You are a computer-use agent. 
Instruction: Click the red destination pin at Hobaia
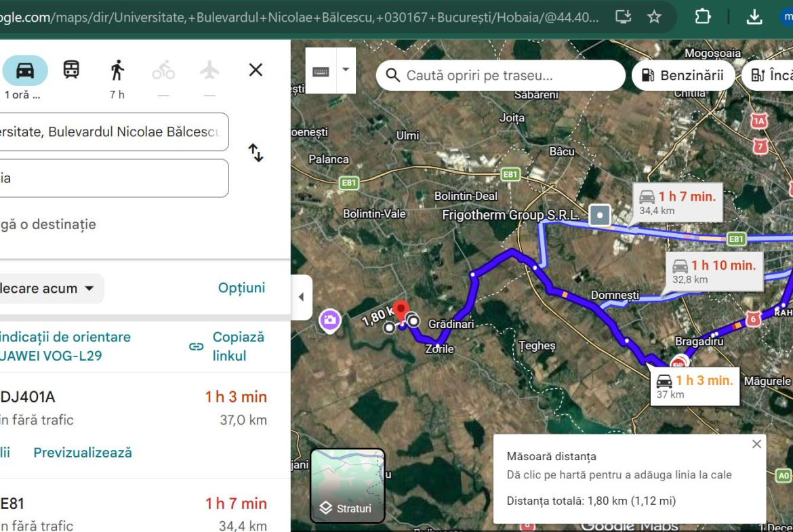(x=401, y=310)
